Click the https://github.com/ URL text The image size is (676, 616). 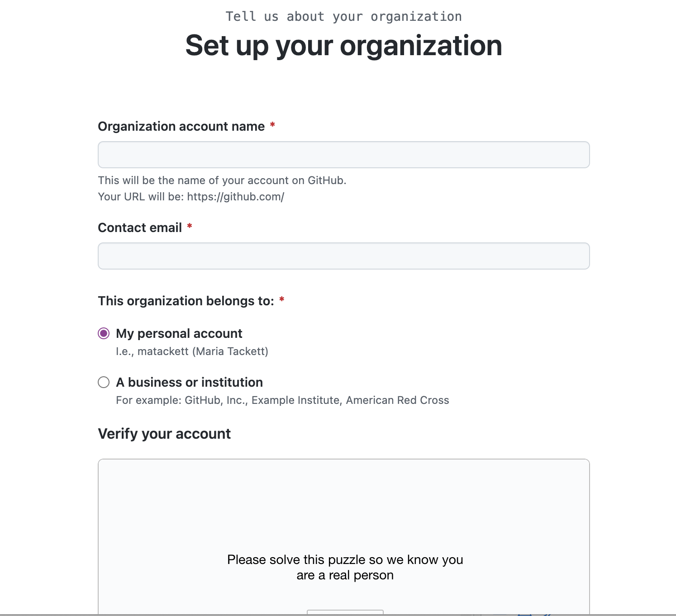236,197
